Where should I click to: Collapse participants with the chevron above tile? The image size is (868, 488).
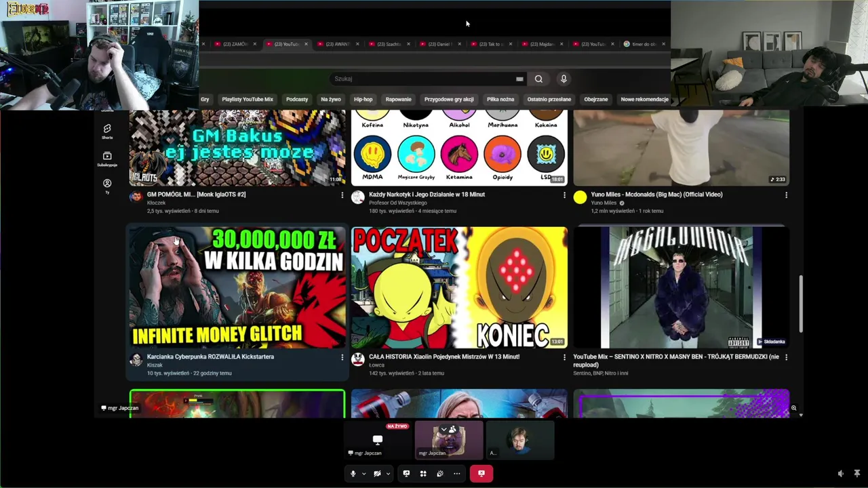coord(443,429)
